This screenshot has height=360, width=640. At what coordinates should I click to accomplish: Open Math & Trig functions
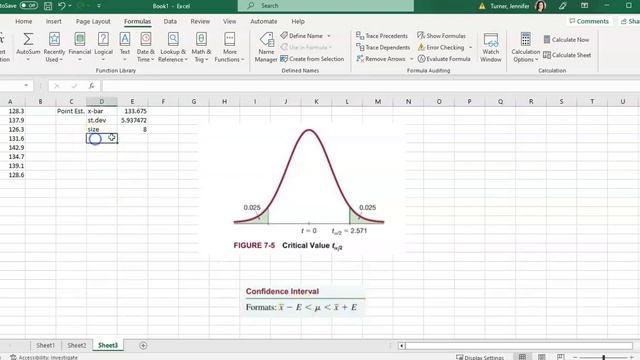[201, 47]
